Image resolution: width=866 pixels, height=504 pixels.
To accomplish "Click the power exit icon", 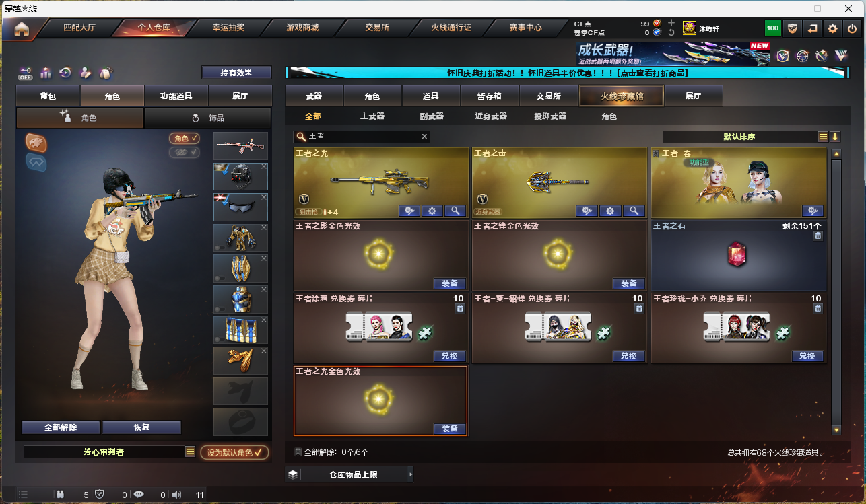I will pos(852,28).
